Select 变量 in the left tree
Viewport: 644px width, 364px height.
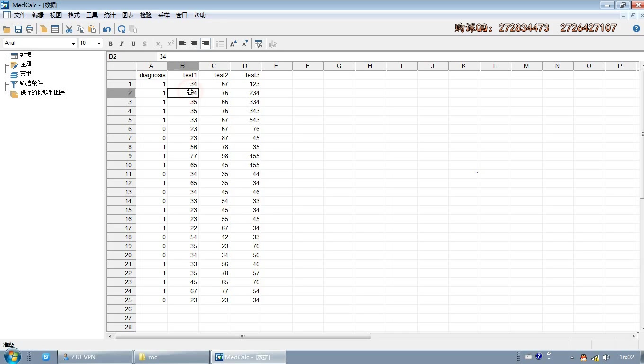(x=26, y=73)
